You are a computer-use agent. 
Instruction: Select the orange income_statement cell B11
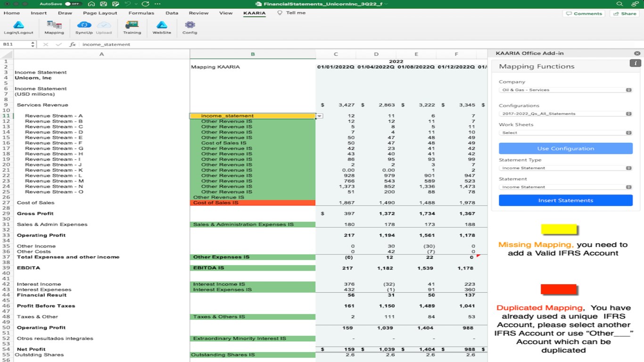pyautogui.click(x=253, y=116)
